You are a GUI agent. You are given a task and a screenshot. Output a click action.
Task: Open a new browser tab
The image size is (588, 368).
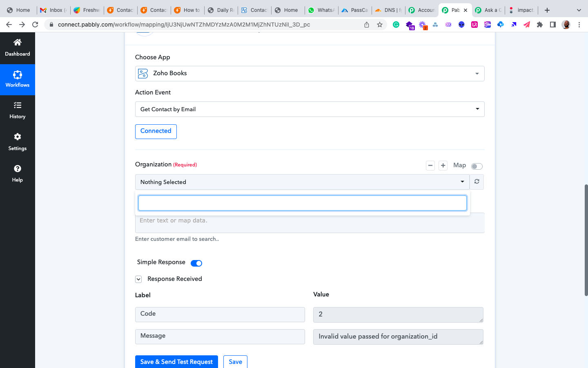pyautogui.click(x=547, y=10)
